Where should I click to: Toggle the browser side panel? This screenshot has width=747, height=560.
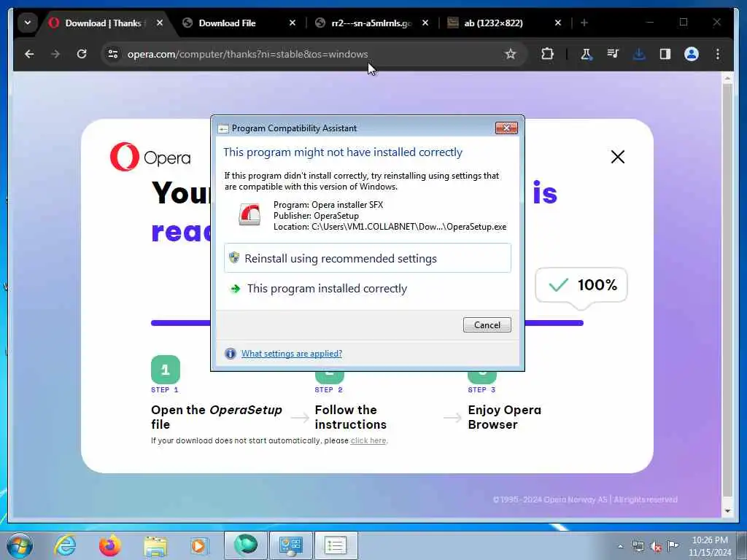click(x=665, y=54)
